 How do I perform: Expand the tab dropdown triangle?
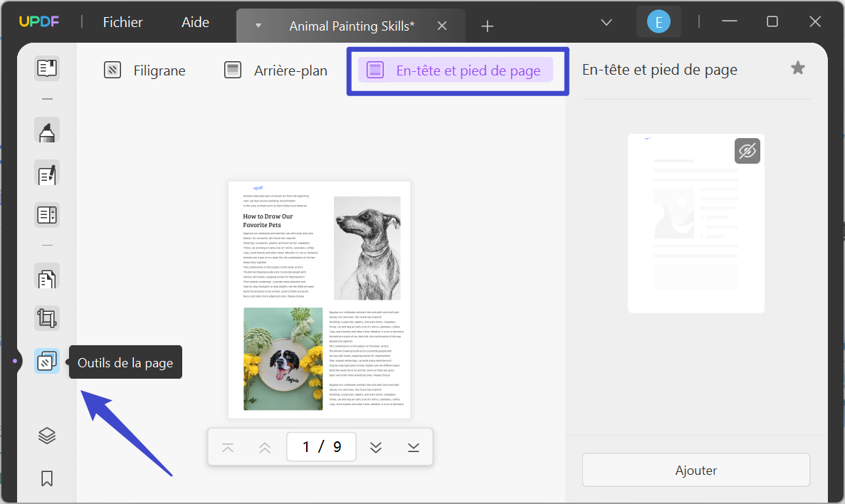coord(258,26)
